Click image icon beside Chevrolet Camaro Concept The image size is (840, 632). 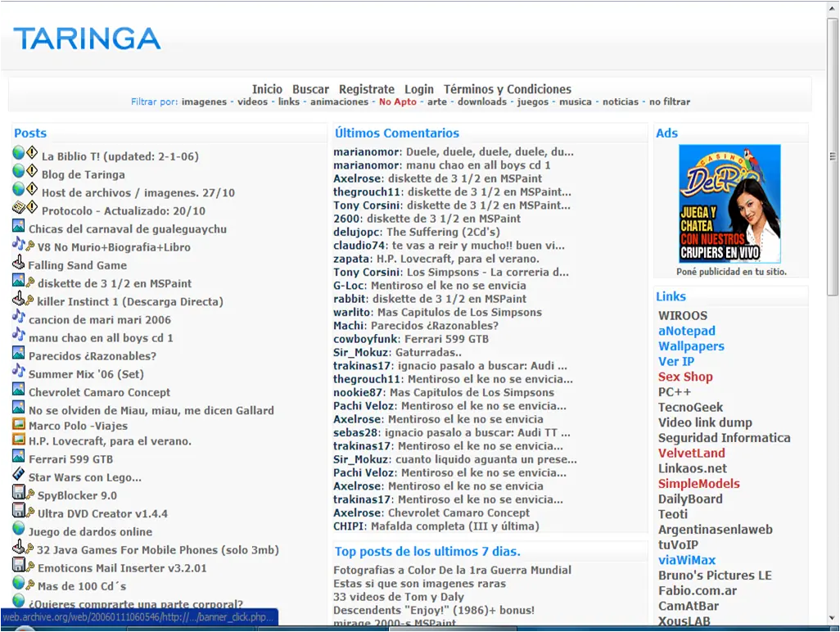pos(19,390)
